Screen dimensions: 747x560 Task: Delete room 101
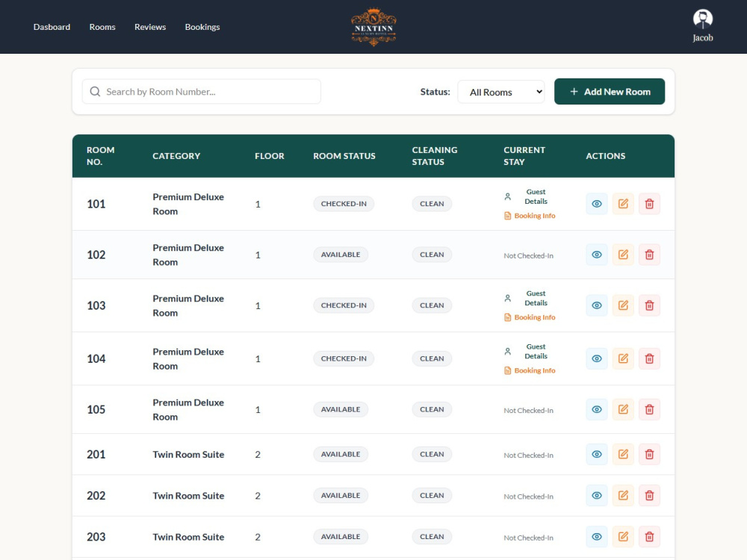point(649,204)
